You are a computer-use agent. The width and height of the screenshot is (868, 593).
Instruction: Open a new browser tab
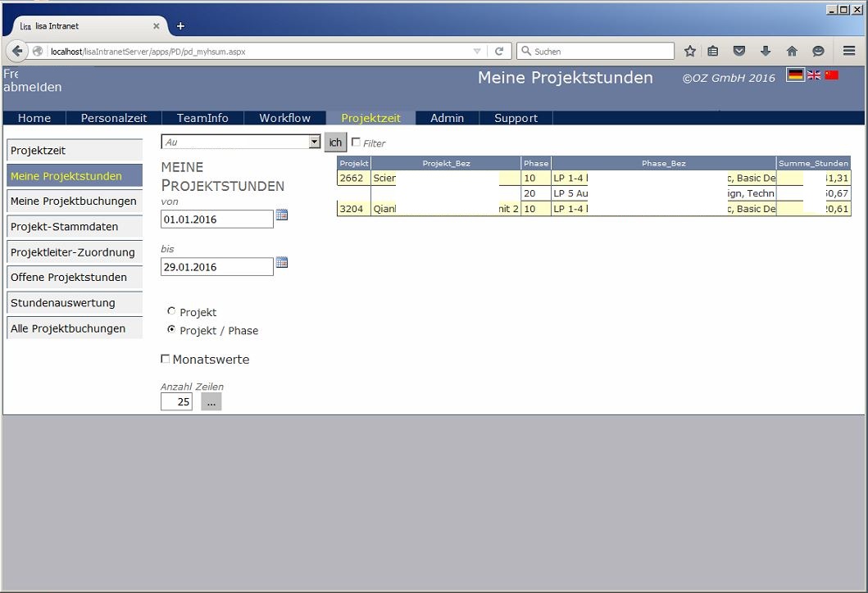point(180,26)
